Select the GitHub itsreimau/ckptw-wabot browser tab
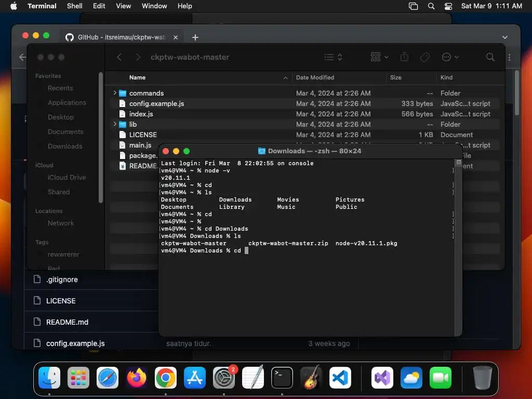The width and height of the screenshot is (532, 399). [x=121, y=37]
